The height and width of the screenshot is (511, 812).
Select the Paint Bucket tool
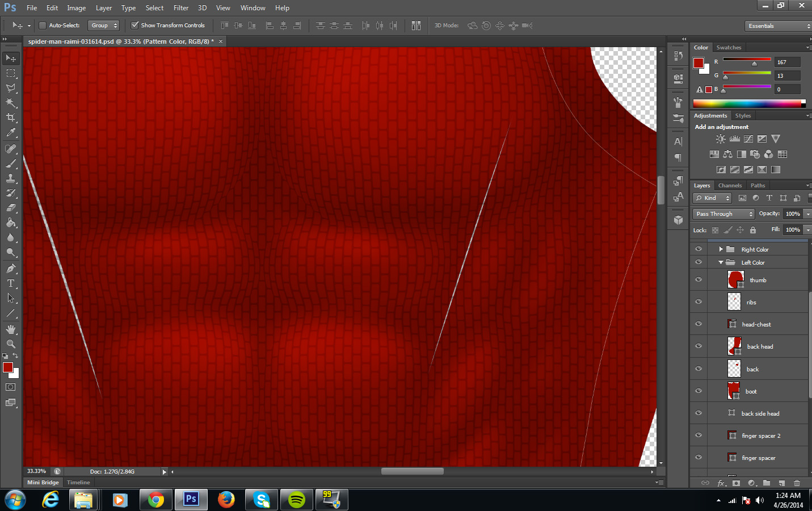tap(11, 223)
